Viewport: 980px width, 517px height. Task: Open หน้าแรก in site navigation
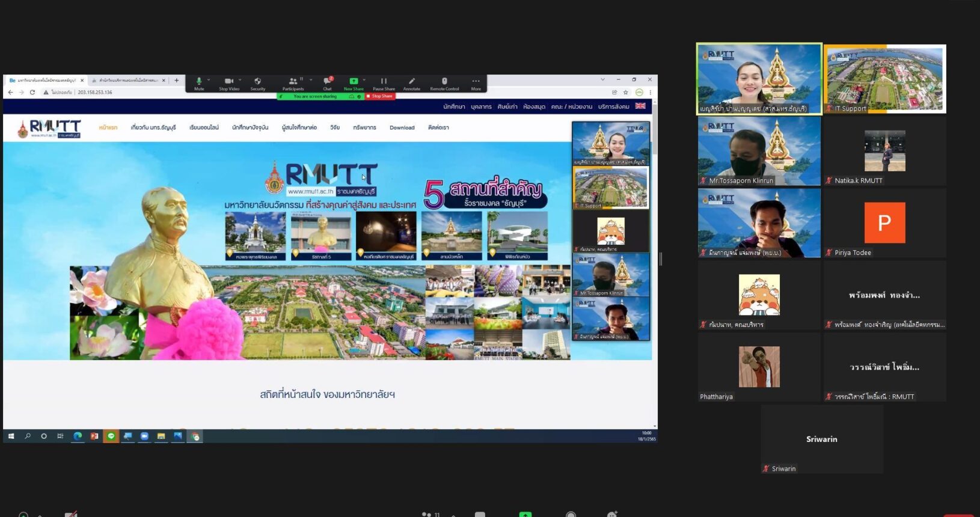pyautogui.click(x=108, y=127)
